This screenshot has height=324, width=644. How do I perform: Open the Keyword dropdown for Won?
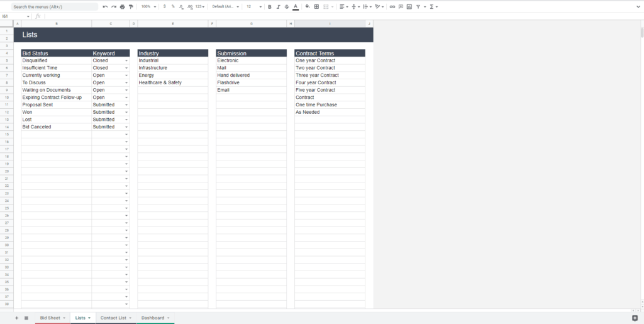(x=126, y=113)
